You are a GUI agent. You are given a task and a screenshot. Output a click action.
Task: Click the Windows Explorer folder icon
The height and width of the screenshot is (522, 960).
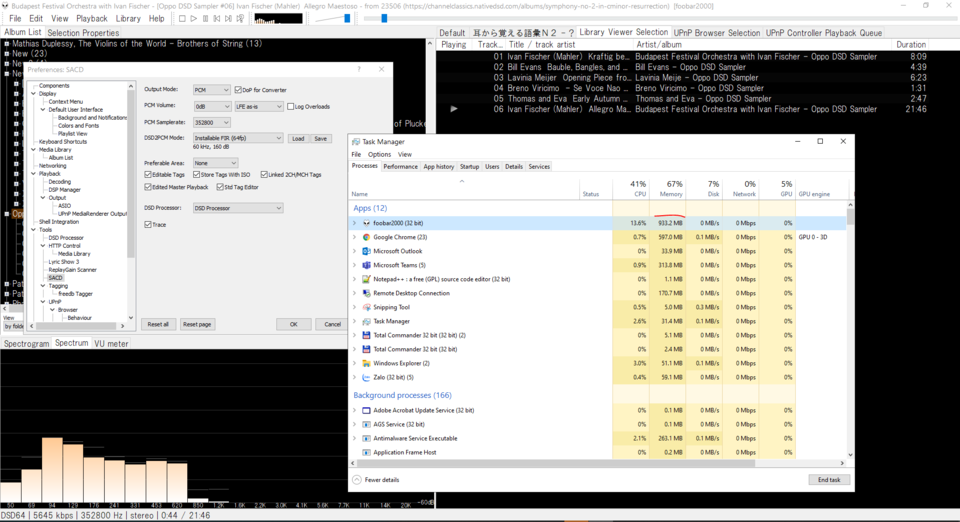pos(366,364)
